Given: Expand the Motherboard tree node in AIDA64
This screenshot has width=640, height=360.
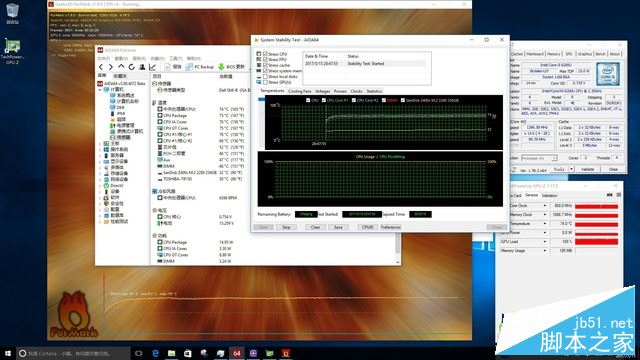Looking at the screenshot, I should pos(100,144).
